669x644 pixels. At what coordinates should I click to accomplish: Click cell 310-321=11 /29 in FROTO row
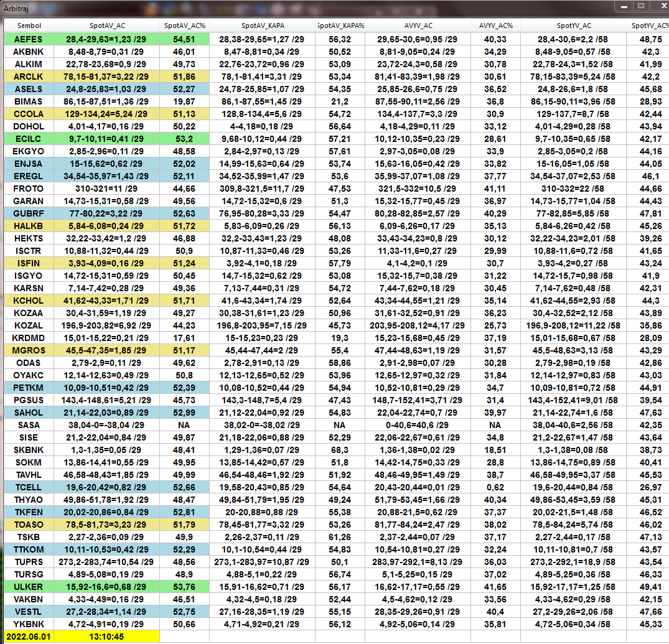pyautogui.click(x=106, y=189)
